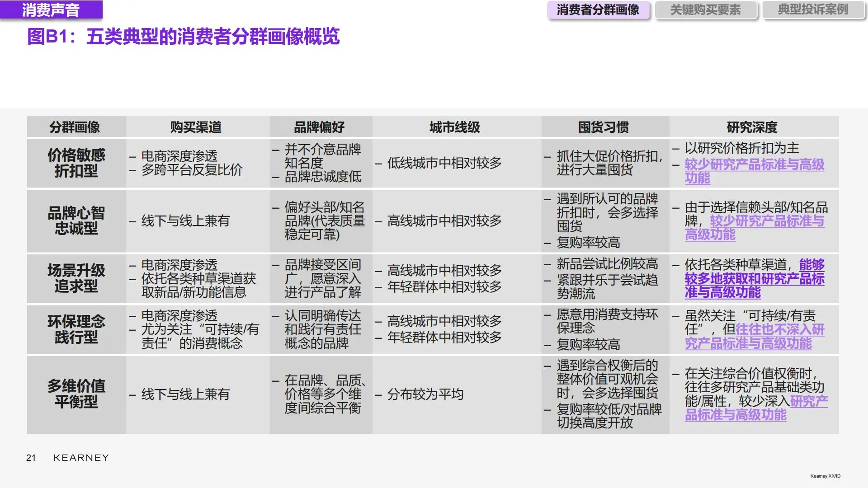
Task: Click the 分群画像 column header
Action: (x=75, y=127)
